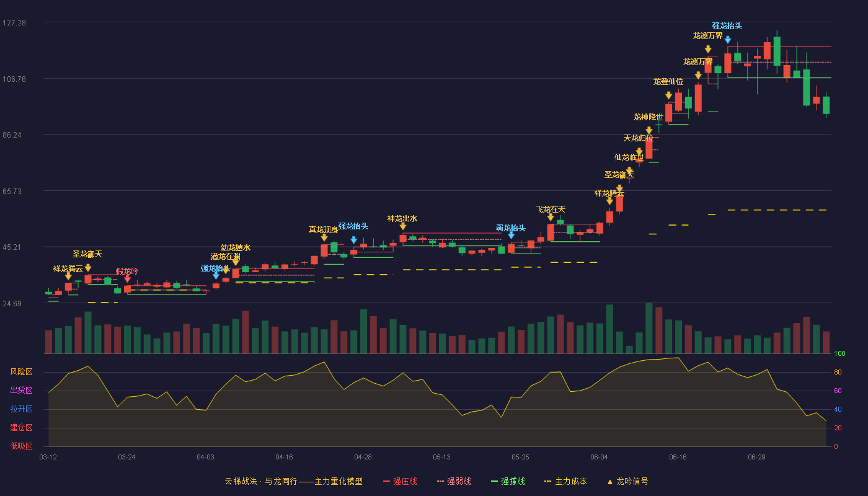The image size is (868, 496).
Task: Click the 建仓区 zone label
Action: tap(22, 428)
